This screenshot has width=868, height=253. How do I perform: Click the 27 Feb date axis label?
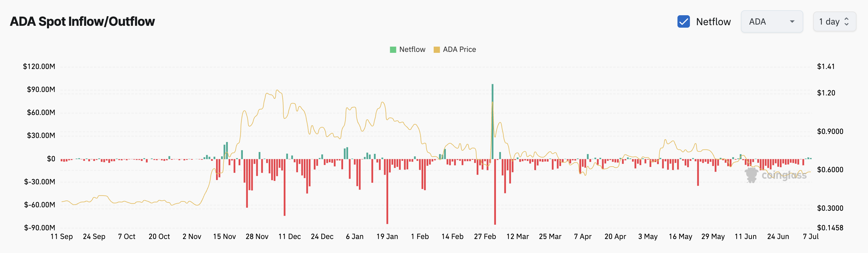[484, 237]
